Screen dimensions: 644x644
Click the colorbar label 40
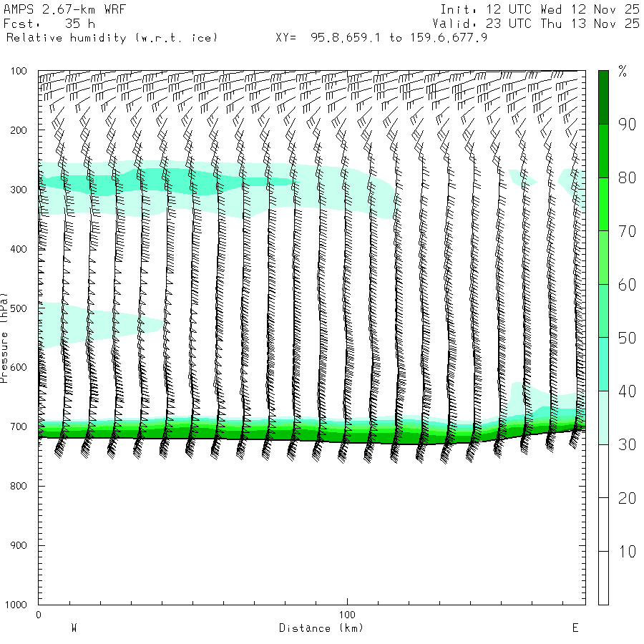(x=627, y=391)
